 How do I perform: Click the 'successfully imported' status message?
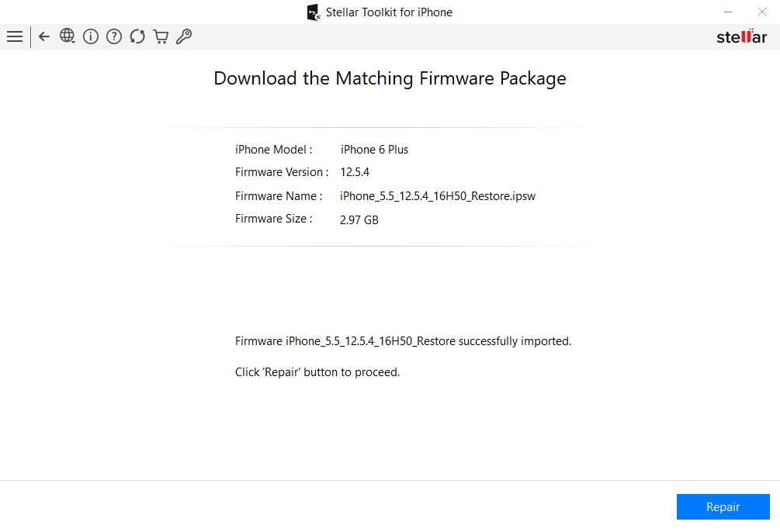(x=403, y=341)
